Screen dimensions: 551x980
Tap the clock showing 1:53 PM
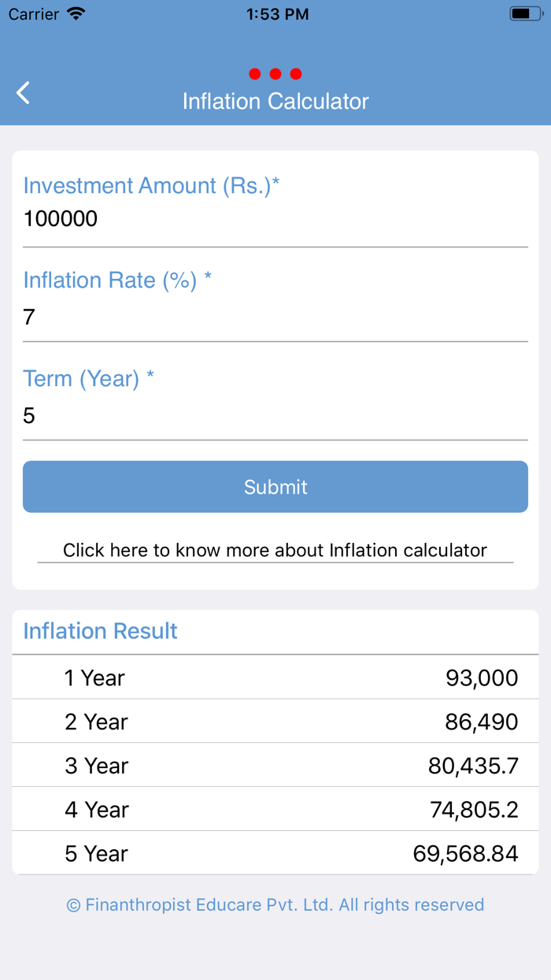tap(278, 13)
